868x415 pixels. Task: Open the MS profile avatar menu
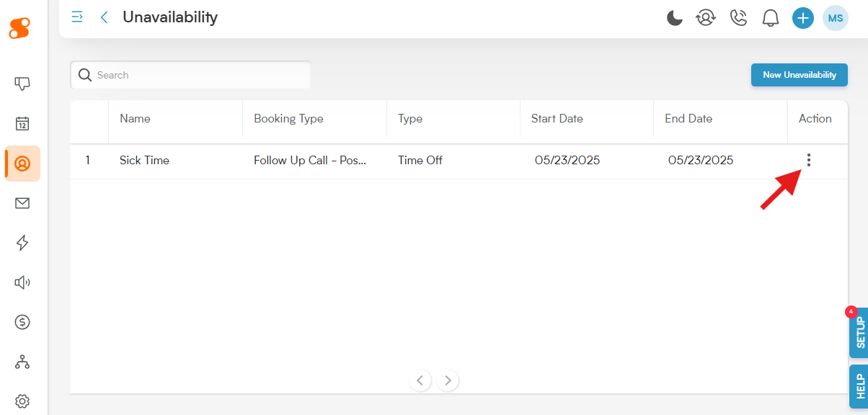click(x=836, y=18)
